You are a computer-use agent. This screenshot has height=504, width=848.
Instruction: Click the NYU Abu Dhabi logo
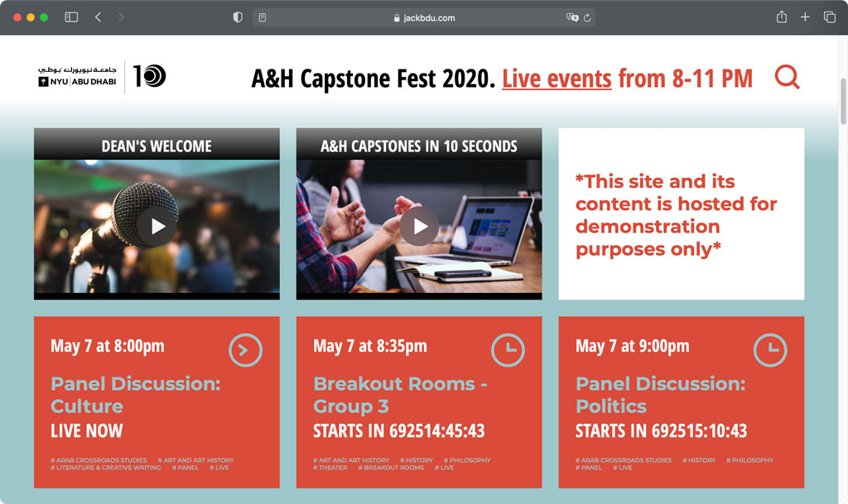point(79,76)
